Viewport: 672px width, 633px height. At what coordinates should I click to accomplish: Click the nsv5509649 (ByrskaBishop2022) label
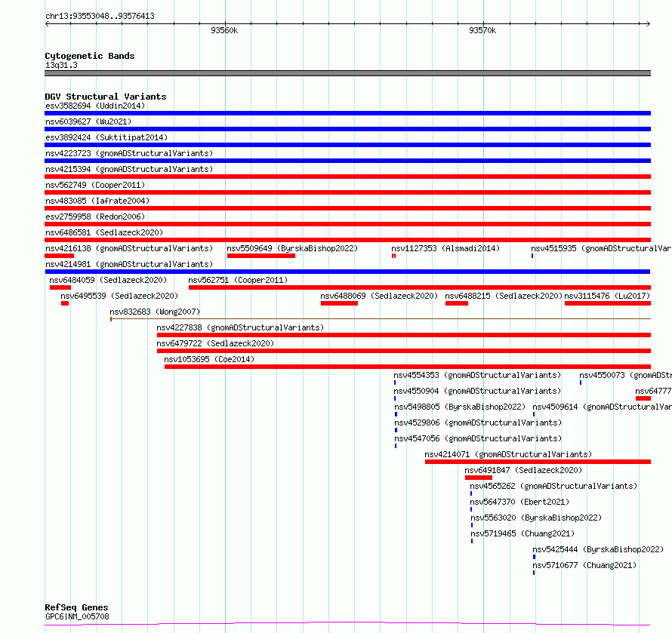pyautogui.click(x=292, y=248)
